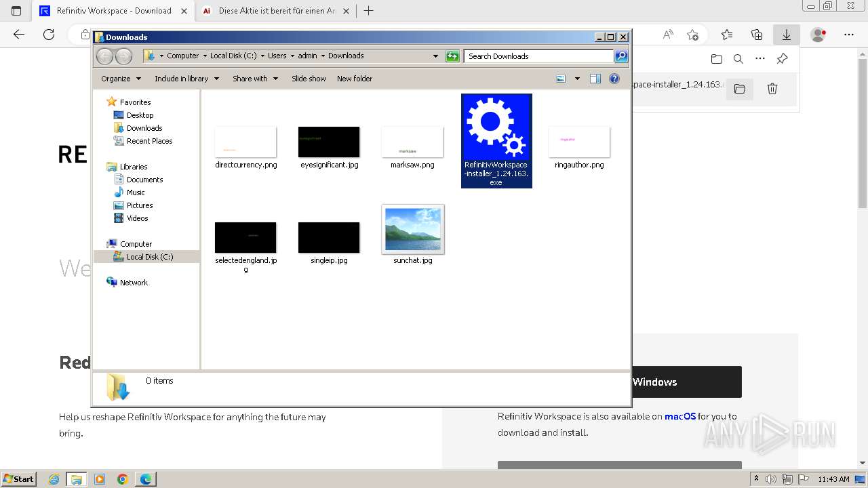Search downloads in Edge panel
Screen dimensions: 868x488
tap(738, 59)
